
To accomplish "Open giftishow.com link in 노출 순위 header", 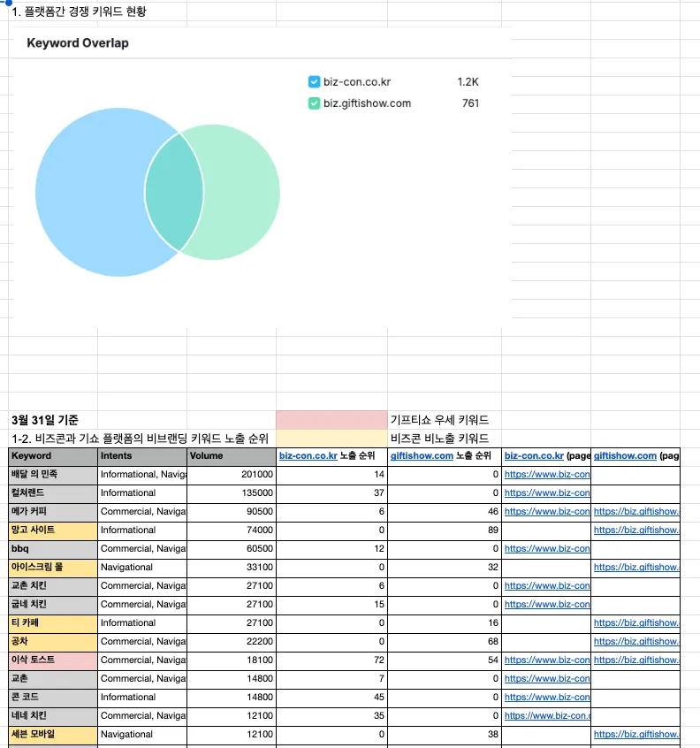I will pos(422,455).
